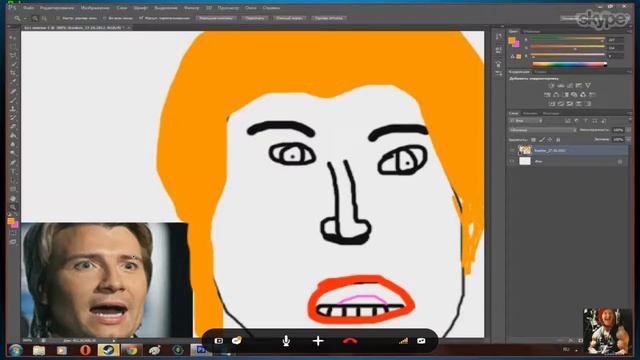The image size is (640, 360).
Task: Click the red R slider in Color panel
Action: pyautogui.click(x=567, y=40)
